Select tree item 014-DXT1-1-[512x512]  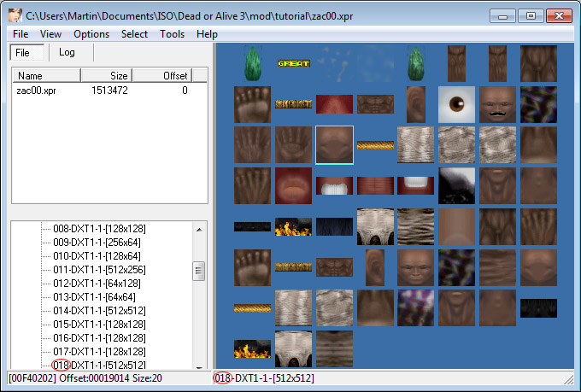click(99, 311)
